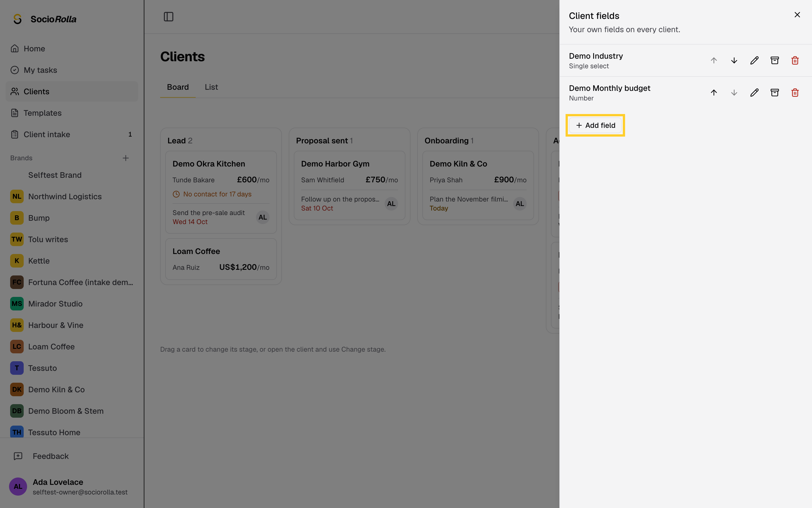The image size is (812, 508).
Task: Open Tolu writes brand
Action: tap(72, 240)
